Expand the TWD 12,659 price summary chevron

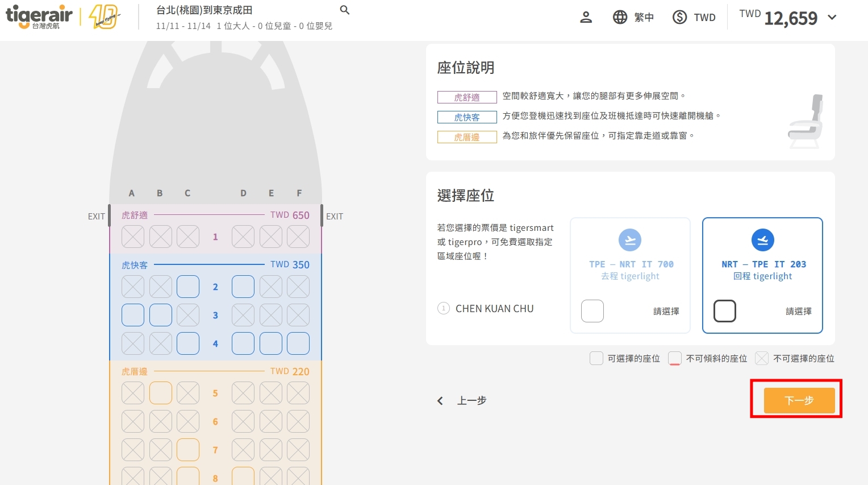pyautogui.click(x=832, y=17)
